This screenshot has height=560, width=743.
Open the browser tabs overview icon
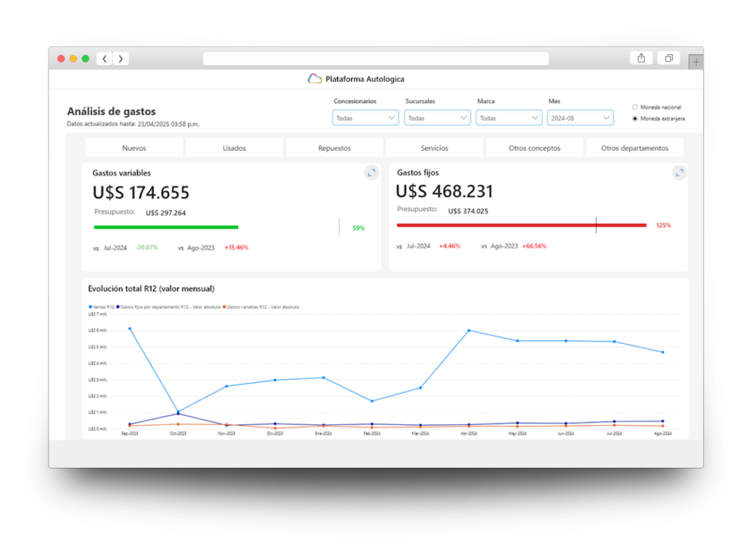click(x=668, y=58)
